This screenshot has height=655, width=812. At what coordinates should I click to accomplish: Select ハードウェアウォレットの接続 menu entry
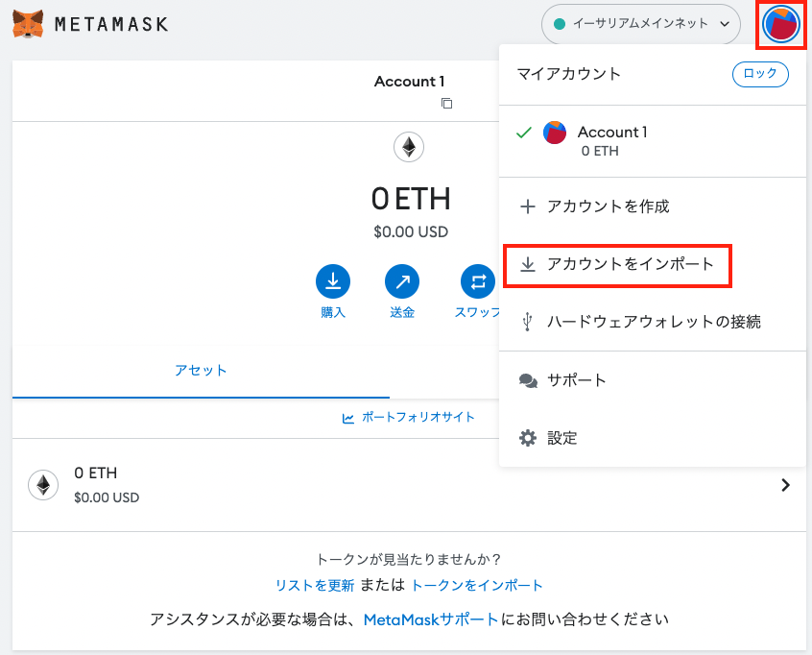coord(653,322)
